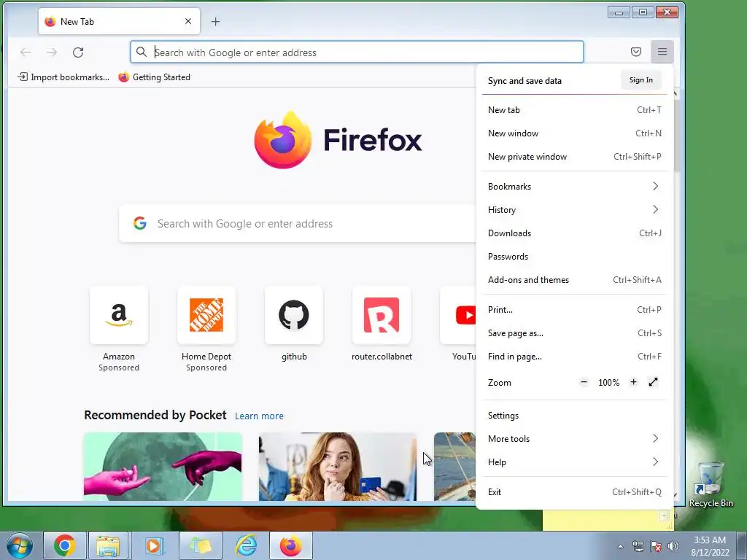
Task: Click the volume speaker tray icon
Action: (x=673, y=546)
